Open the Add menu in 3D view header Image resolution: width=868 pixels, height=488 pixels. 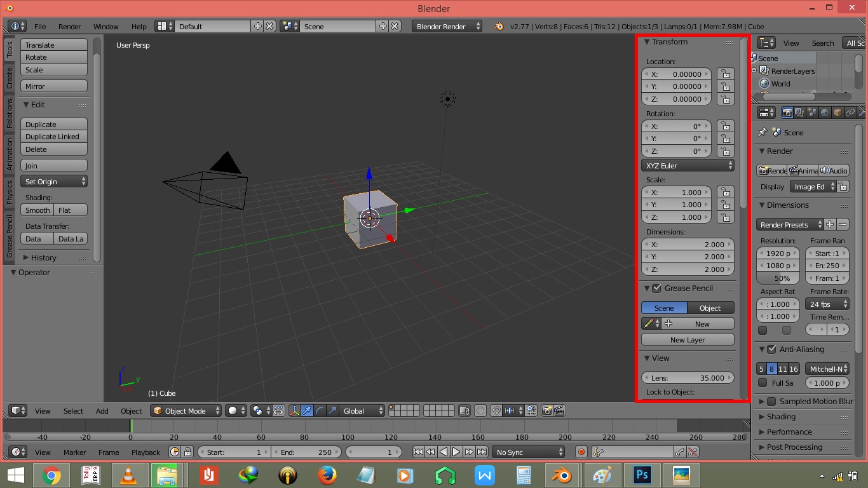pyautogui.click(x=102, y=410)
